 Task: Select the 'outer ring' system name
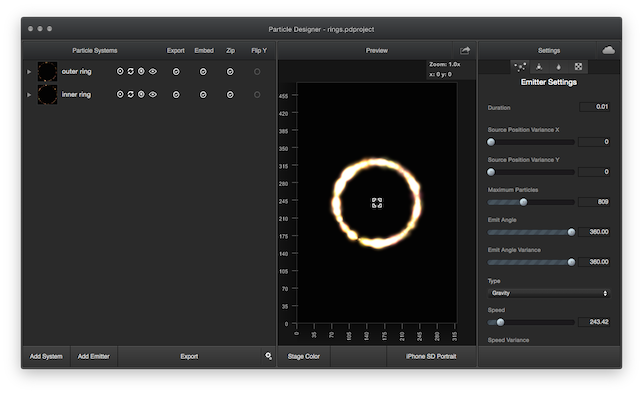pos(77,71)
